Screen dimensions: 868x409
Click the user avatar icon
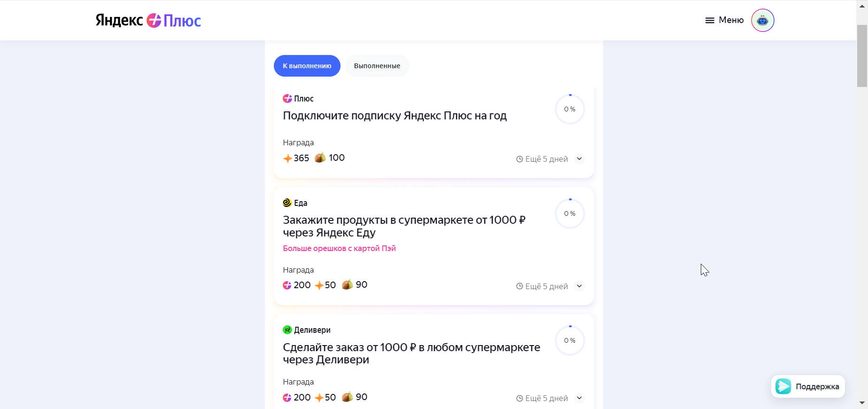tap(762, 20)
